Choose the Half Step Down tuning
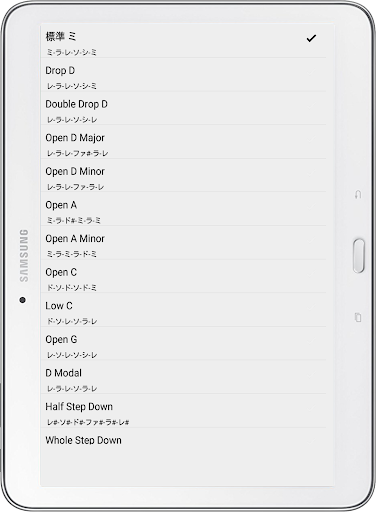Screen dimensions: 376x512 [183, 411]
